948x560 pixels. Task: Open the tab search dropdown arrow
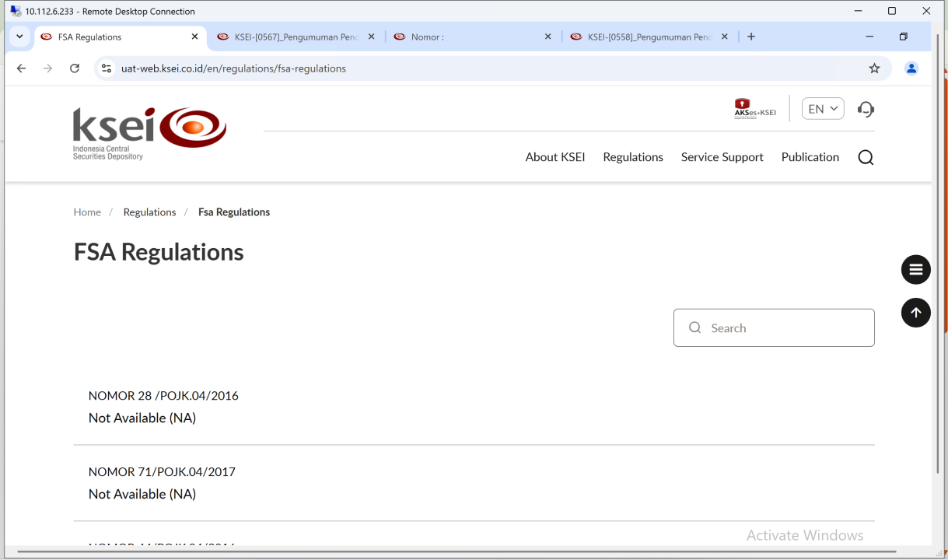tap(19, 37)
